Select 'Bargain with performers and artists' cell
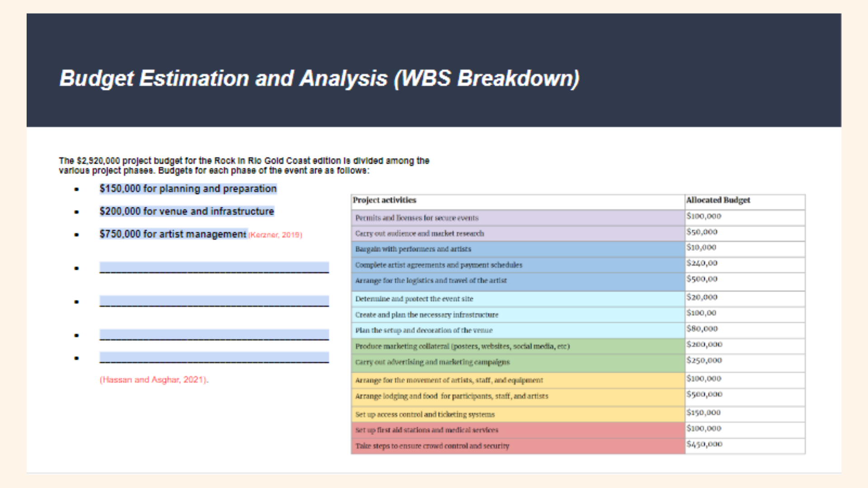868x488 pixels. coord(413,249)
